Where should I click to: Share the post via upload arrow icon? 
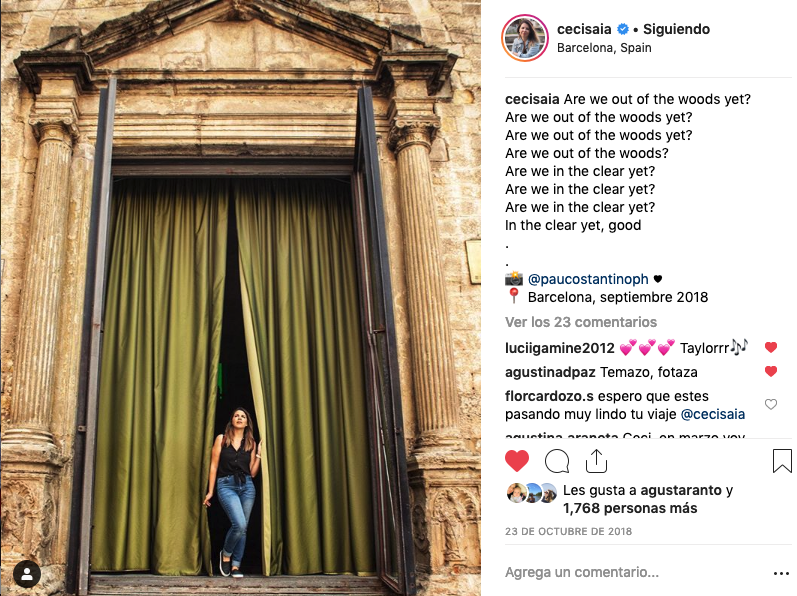click(x=596, y=461)
